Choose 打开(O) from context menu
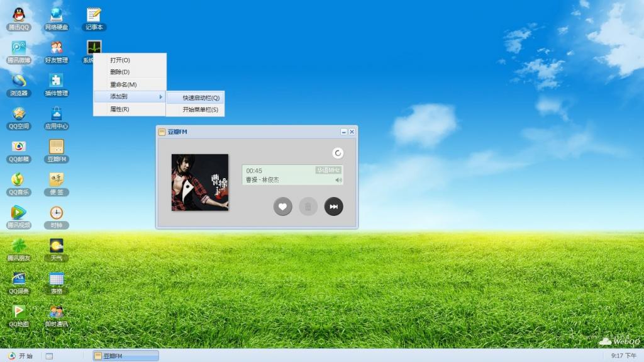Image resolution: width=644 pixels, height=362 pixels. click(x=130, y=60)
